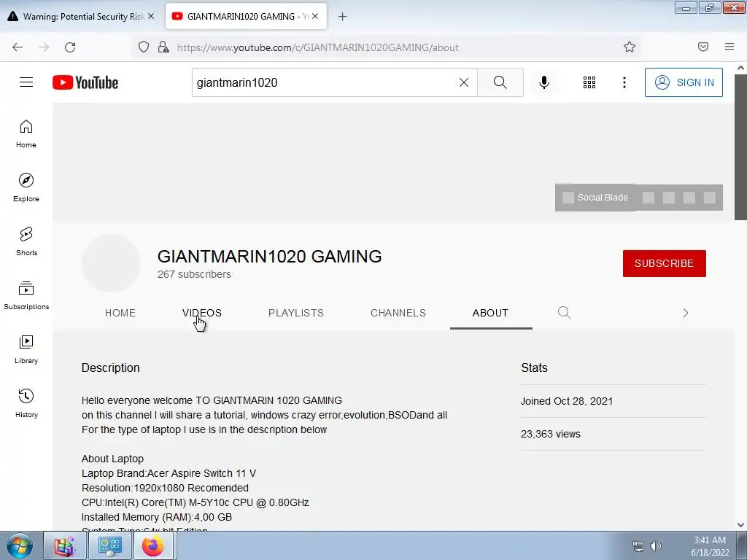Close the Potential Security Risk tab
The image size is (747, 560).
(x=151, y=16)
